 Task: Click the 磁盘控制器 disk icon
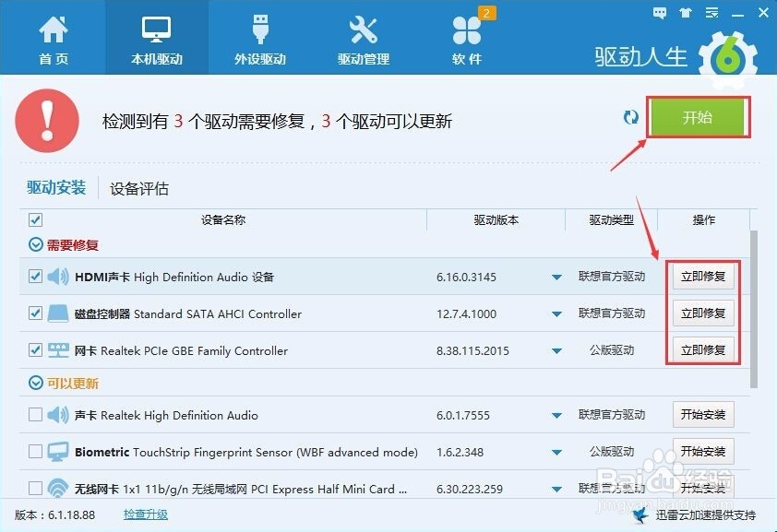point(58,313)
